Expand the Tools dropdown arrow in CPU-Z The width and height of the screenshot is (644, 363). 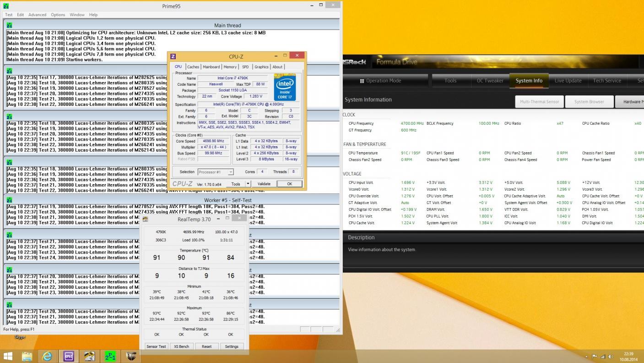(x=248, y=184)
